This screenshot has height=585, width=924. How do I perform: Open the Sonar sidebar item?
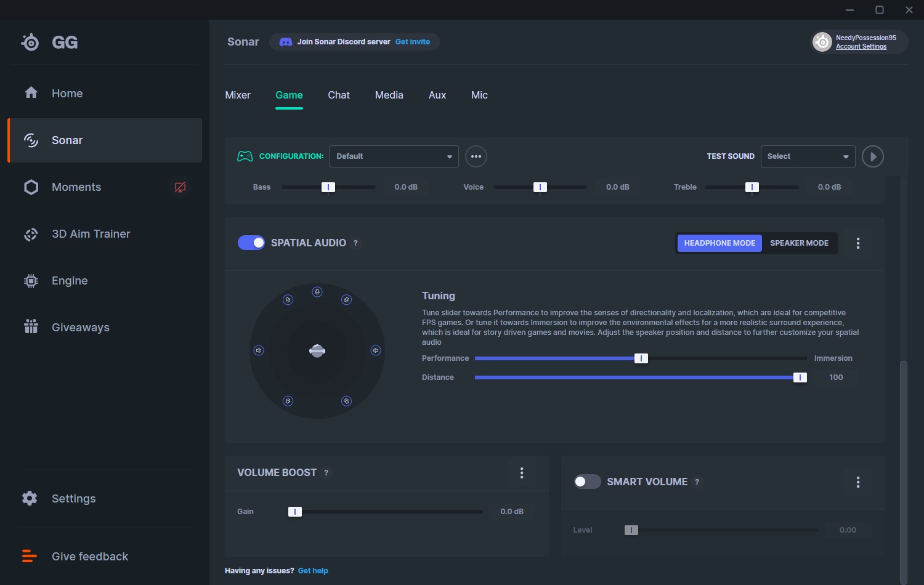[x=105, y=140]
